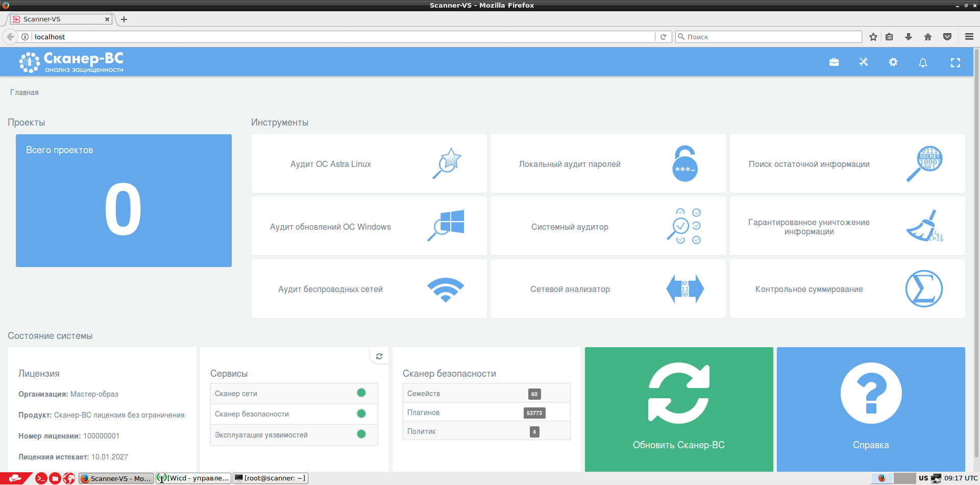Bookmark this page with the star icon
This screenshot has height=485, width=980.
pyautogui.click(x=873, y=37)
